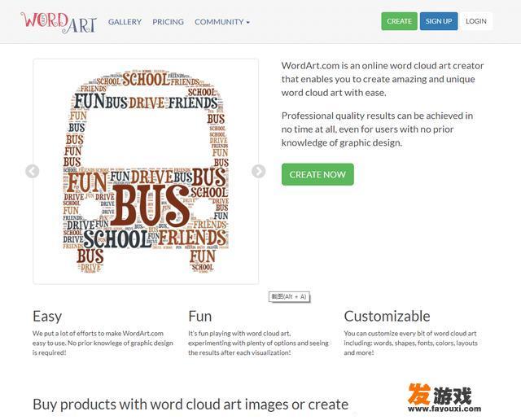Click the 'WordArt.com is an online' paragraph
Screen dimensions: 521x420
383,79
